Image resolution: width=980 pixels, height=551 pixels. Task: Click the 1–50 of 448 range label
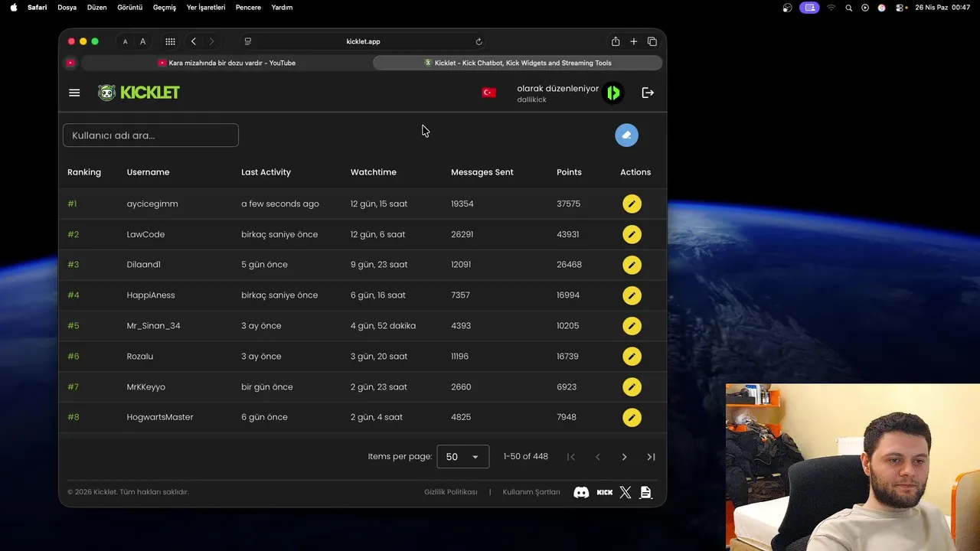click(x=526, y=457)
